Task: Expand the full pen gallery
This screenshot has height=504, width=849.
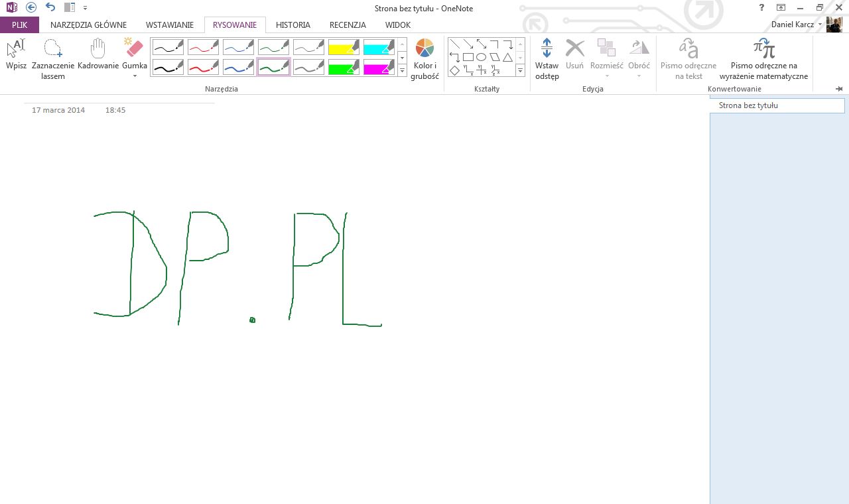Action: point(402,70)
